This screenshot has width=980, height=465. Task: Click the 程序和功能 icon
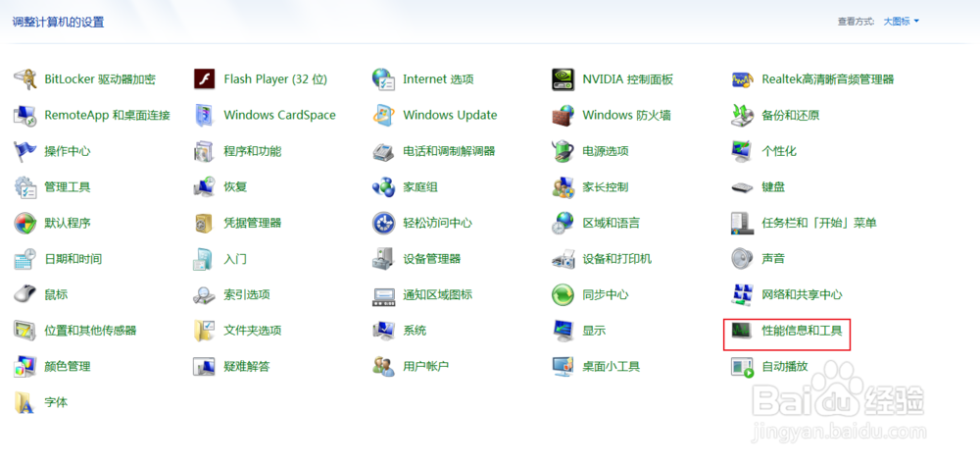[x=205, y=151]
